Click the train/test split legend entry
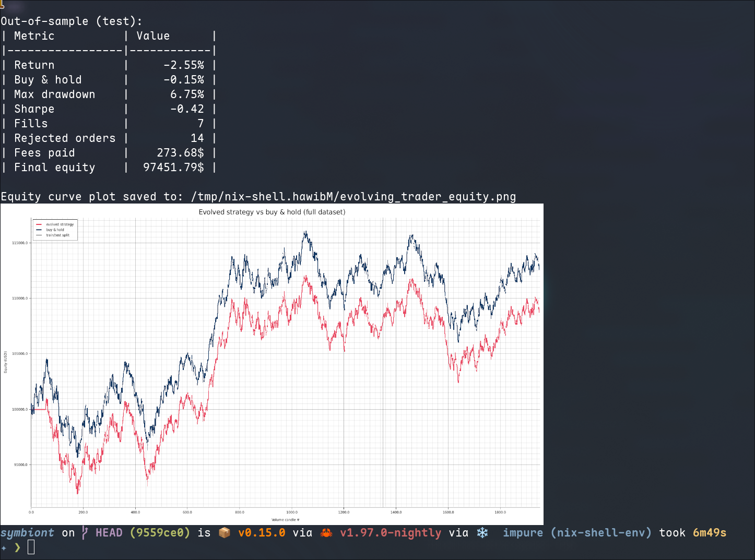755x560 pixels. [x=53, y=235]
